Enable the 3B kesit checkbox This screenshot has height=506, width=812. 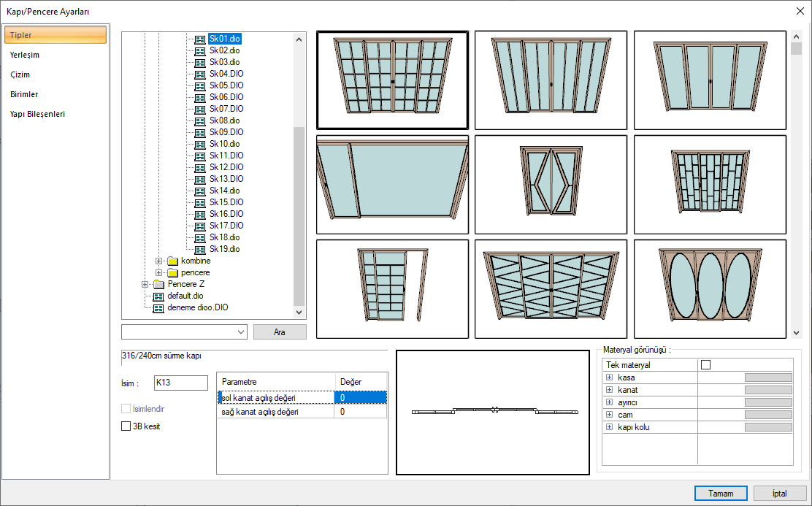coord(126,426)
